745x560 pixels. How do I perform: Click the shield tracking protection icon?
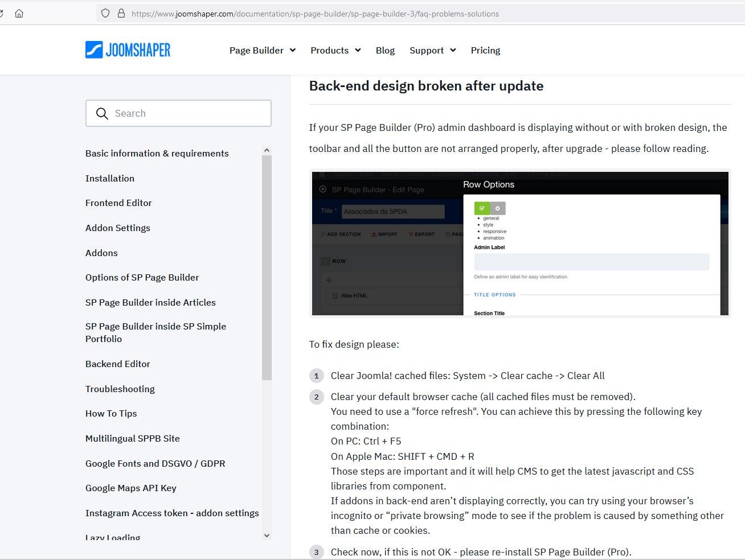tap(105, 14)
